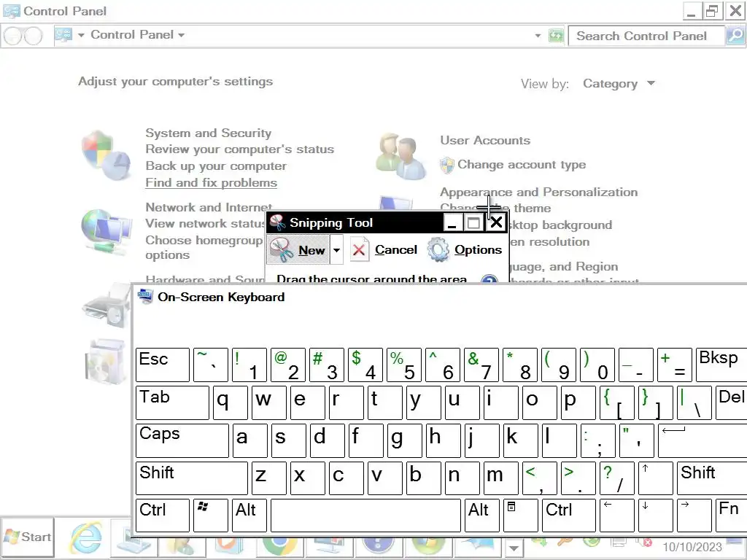Viewport: 747px width, 560px height.
Task: Click the number 5 key on keyboard
Action: point(404,365)
